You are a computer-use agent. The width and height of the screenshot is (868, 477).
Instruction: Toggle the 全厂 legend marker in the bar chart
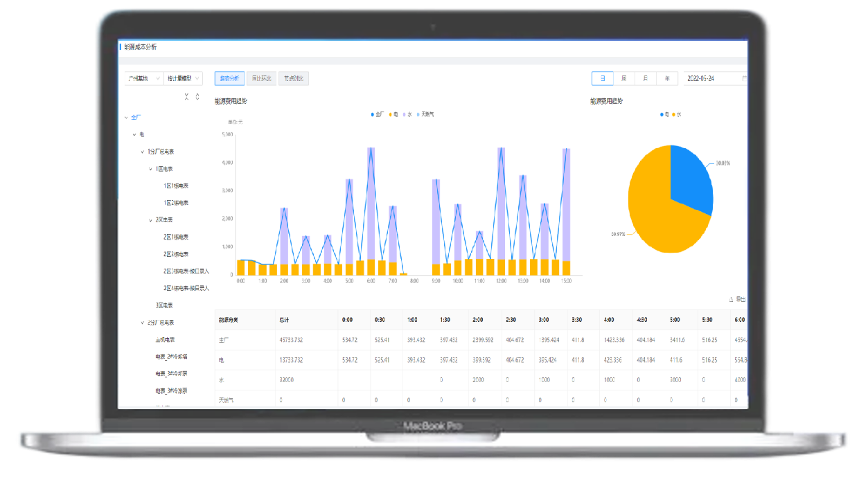point(373,114)
